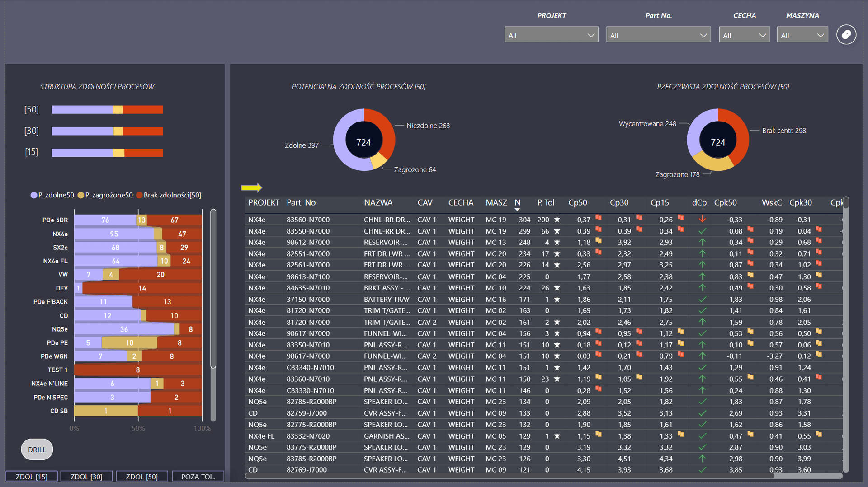This screenshot has width=868, height=487.
Task: Click the [15] structure bar
Action: pos(107,153)
